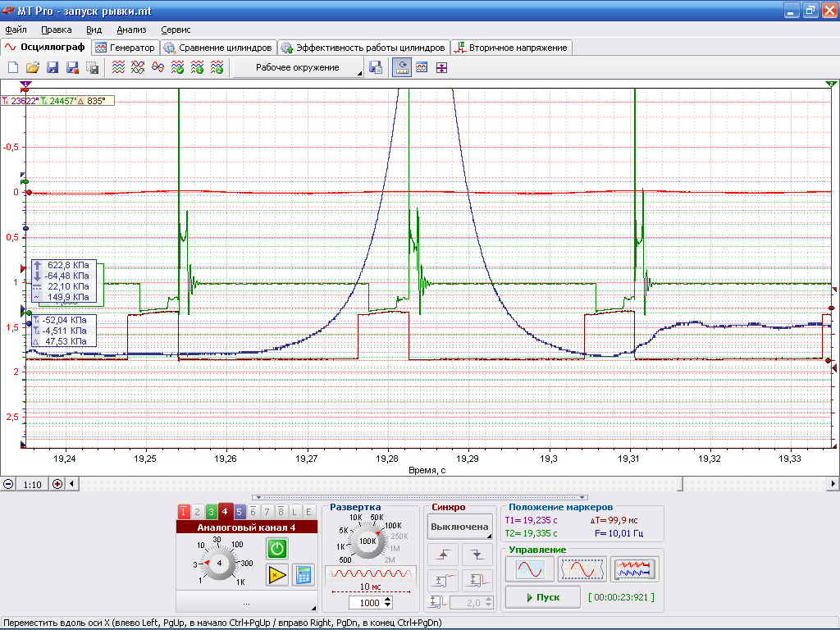Open the Файл menu
The width and height of the screenshot is (840, 630).
pos(16,30)
